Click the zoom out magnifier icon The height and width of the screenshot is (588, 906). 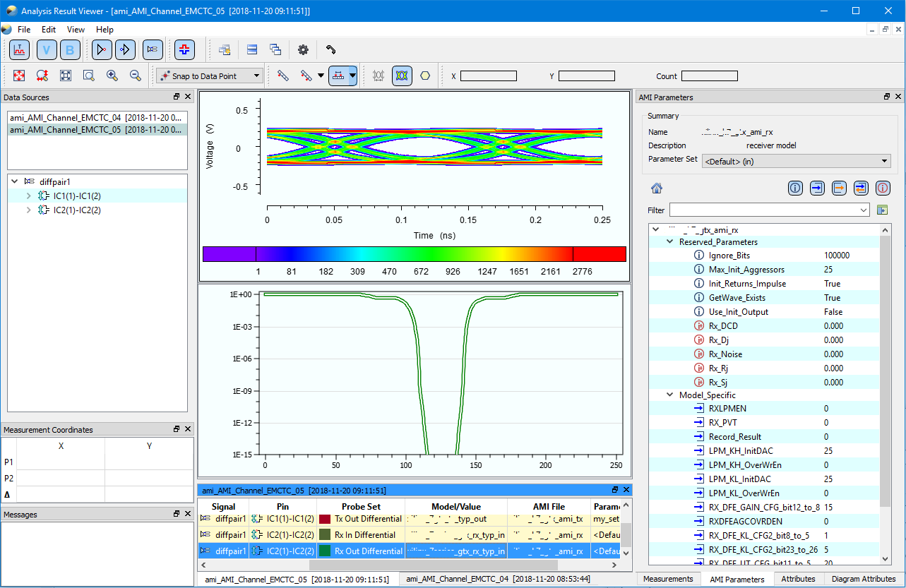pos(135,76)
